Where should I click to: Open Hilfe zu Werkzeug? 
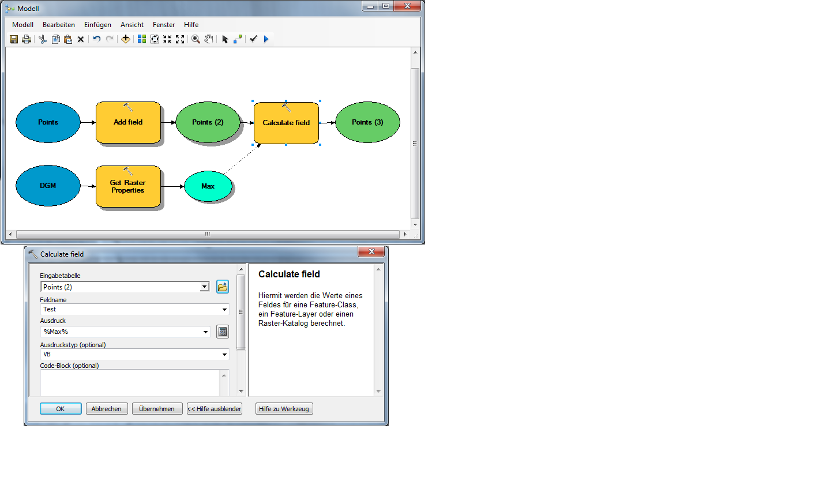coord(284,409)
